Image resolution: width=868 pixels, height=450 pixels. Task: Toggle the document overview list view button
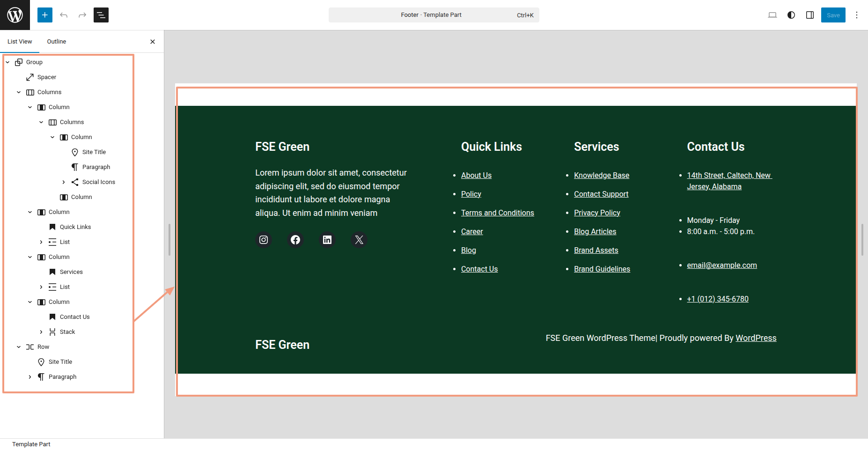101,15
